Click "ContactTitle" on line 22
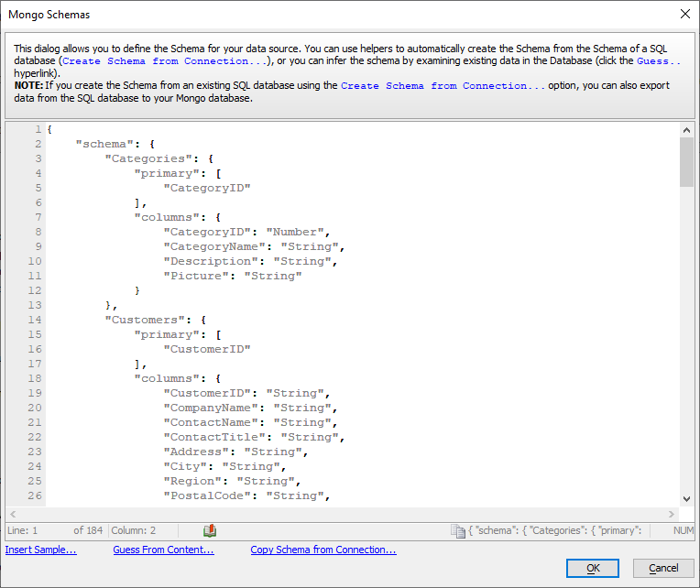This screenshot has height=588, width=700. click(x=214, y=437)
